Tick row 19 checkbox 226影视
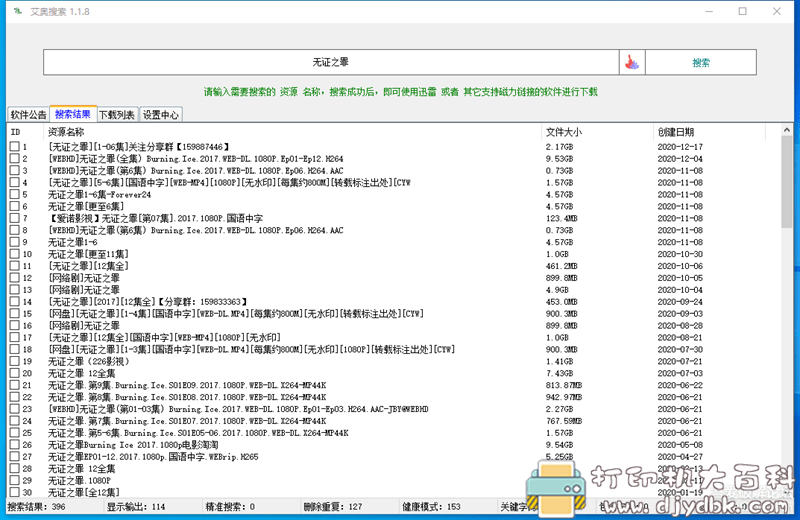 [x=14, y=361]
